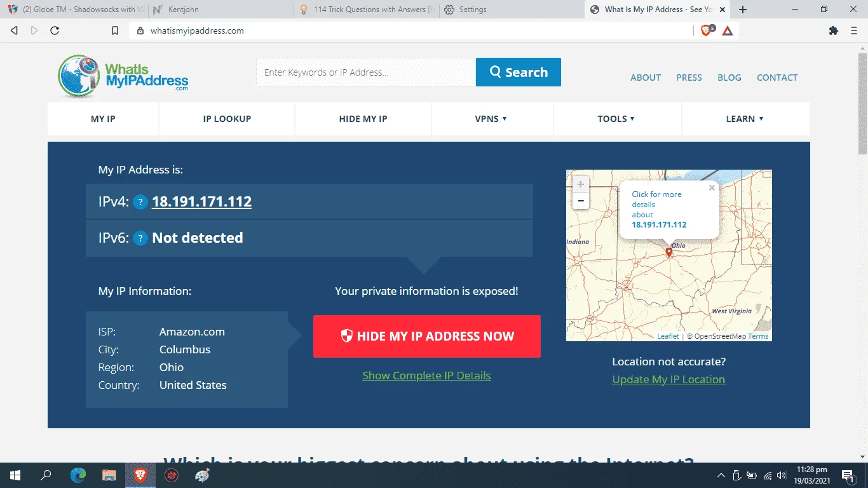The width and height of the screenshot is (868, 488).
Task: Expand the LEARN navigation dropdown
Action: click(745, 119)
